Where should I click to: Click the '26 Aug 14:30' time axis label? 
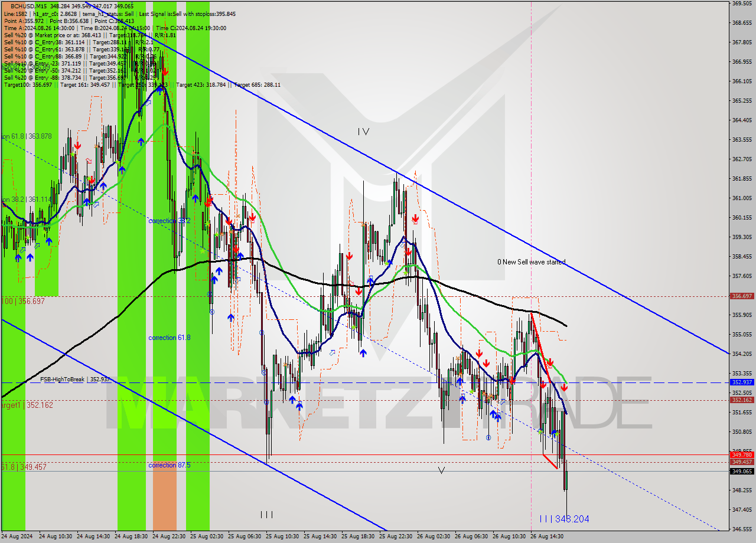547,537
